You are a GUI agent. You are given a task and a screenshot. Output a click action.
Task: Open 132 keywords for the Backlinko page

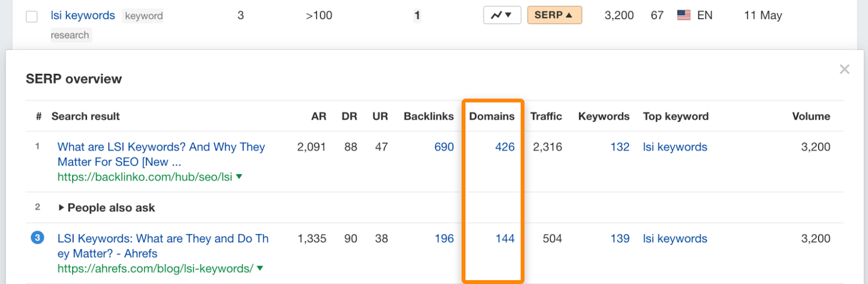[x=620, y=147]
